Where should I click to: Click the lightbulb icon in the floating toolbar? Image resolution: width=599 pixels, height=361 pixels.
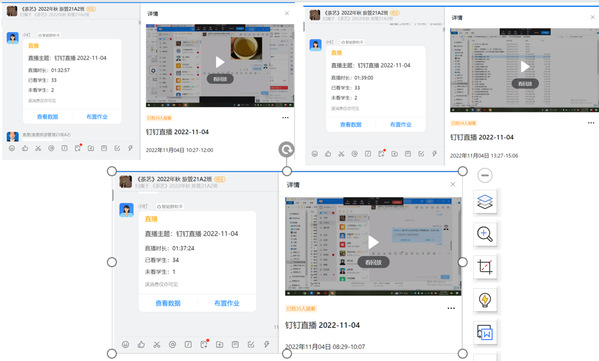click(x=485, y=299)
